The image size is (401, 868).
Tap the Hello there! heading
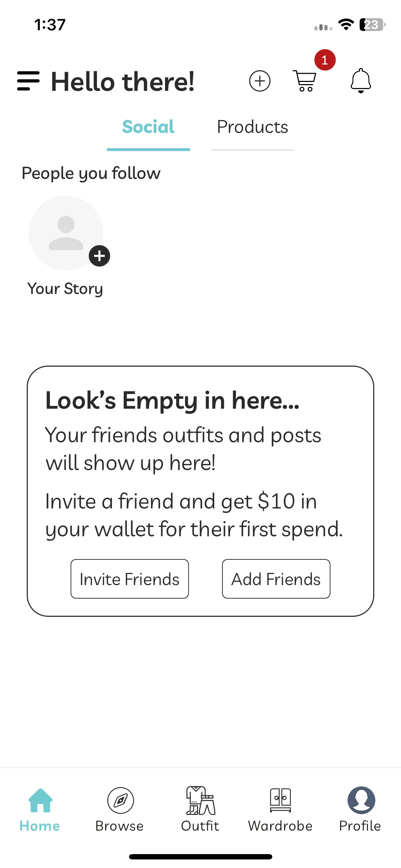(123, 82)
